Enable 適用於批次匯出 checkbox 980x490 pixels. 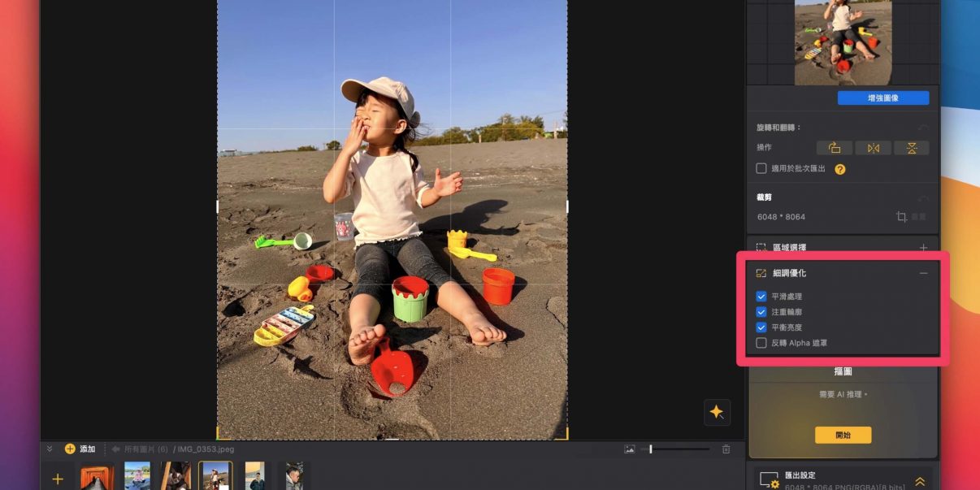pos(761,168)
